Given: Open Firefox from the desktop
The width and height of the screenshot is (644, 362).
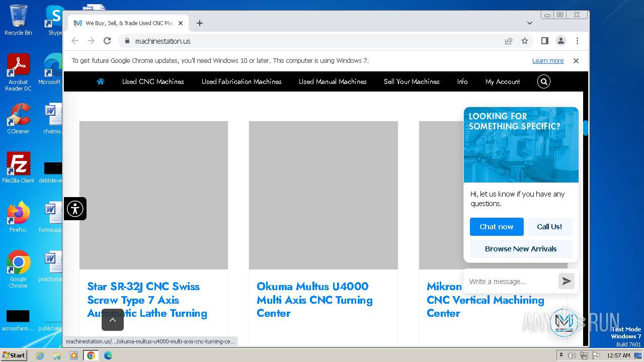Looking at the screenshot, I should (18, 217).
